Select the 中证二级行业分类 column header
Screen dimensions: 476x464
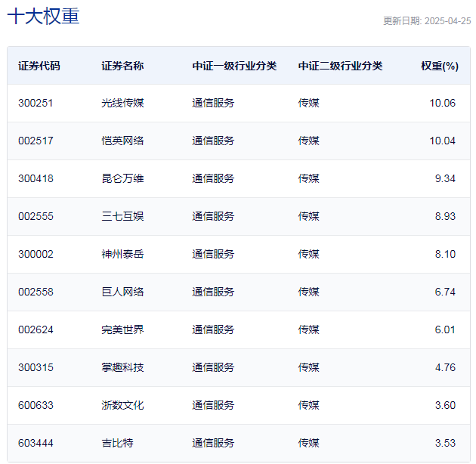[x=340, y=66]
